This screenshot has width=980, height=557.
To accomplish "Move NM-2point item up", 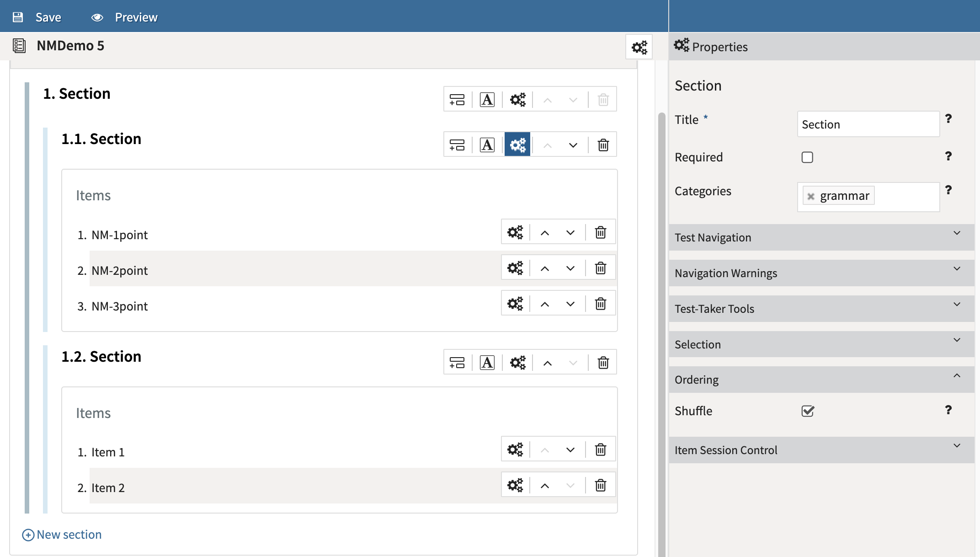I will [x=545, y=268].
